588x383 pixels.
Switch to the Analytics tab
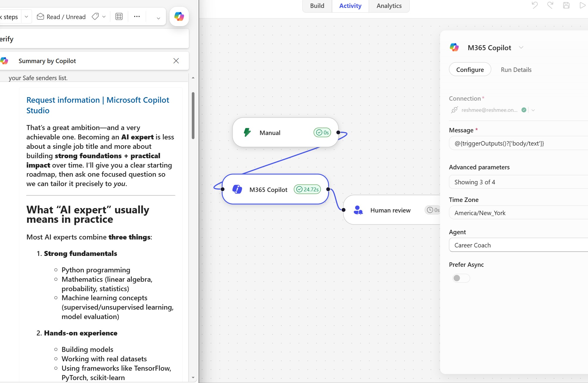click(x=389, y=6)
